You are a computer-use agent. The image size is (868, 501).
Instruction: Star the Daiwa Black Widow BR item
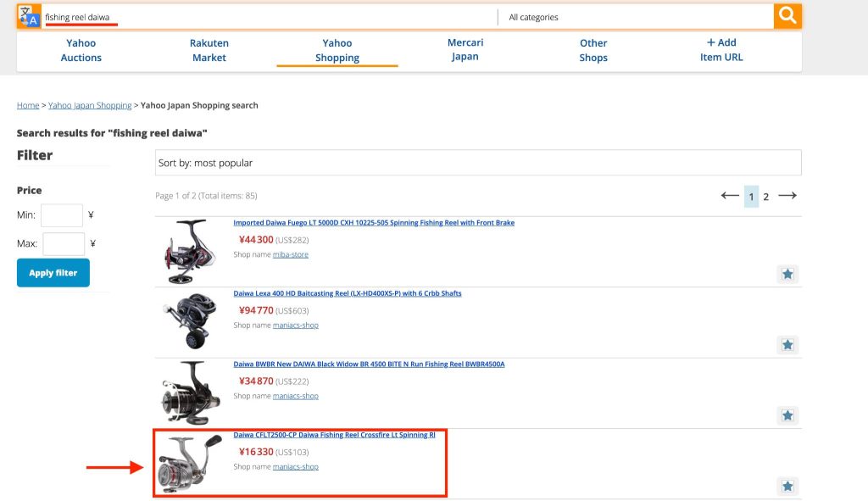coord(787,415)
